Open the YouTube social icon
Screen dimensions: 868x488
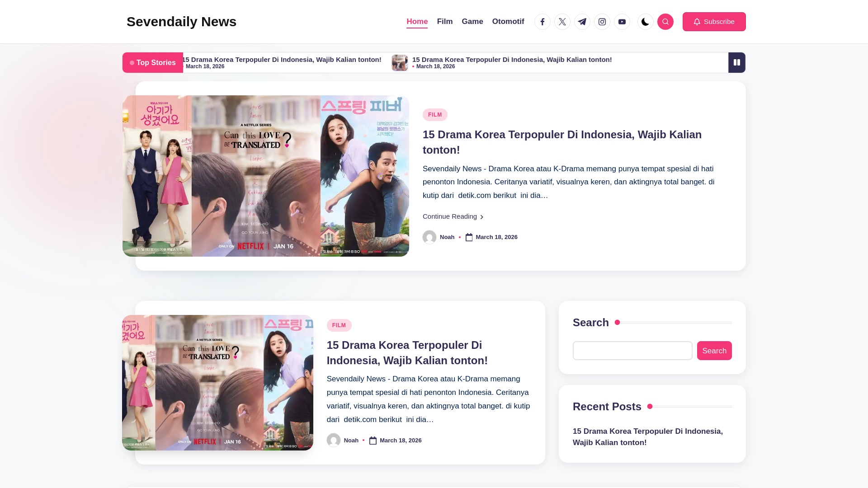[x=622, y=22]
